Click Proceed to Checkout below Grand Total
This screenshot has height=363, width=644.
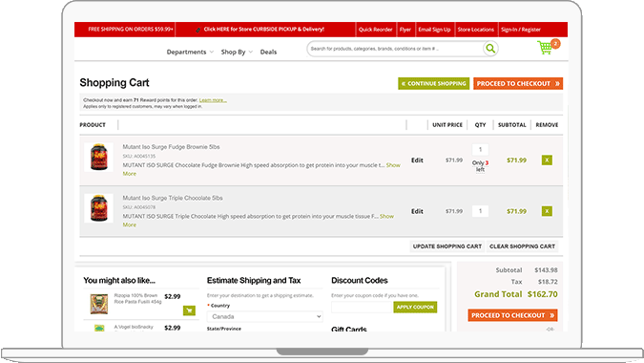pyautogui.click(x=512, y=315)
